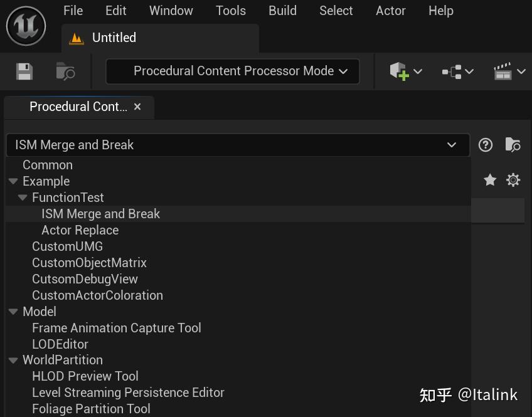Select the Actor Replace tool
The height and width of the screenshot is (417, 532).
point(78,230)
